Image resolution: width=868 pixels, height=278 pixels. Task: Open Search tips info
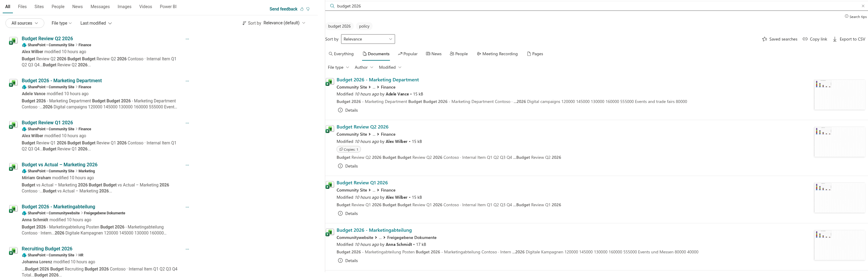855,17
